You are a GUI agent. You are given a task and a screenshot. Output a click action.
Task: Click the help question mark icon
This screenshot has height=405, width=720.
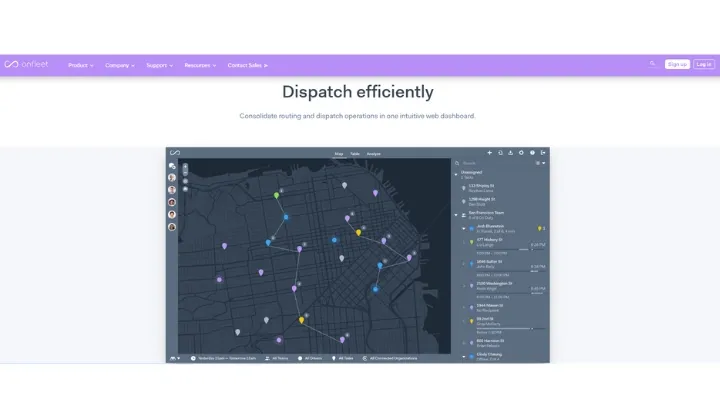[x=532, y=153]
